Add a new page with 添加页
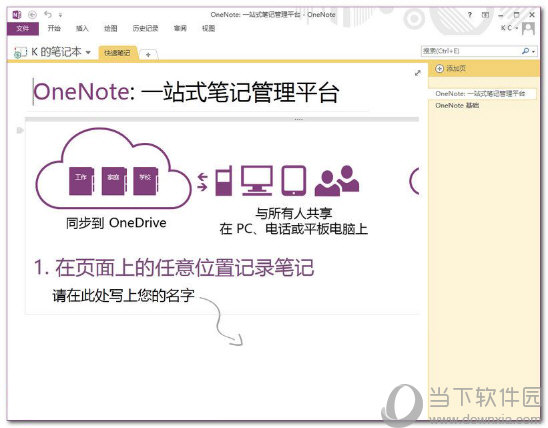 coord(450,68)
